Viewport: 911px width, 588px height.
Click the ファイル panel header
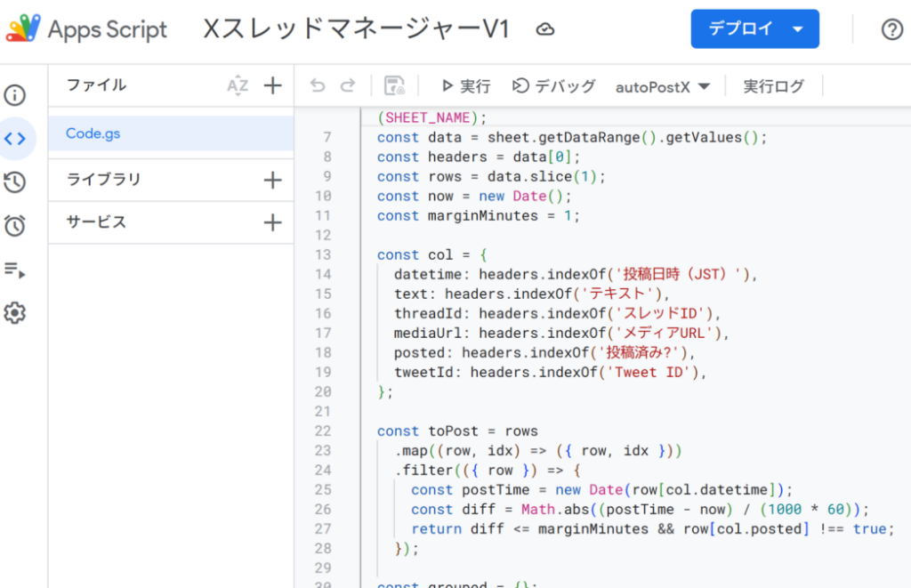96,85
